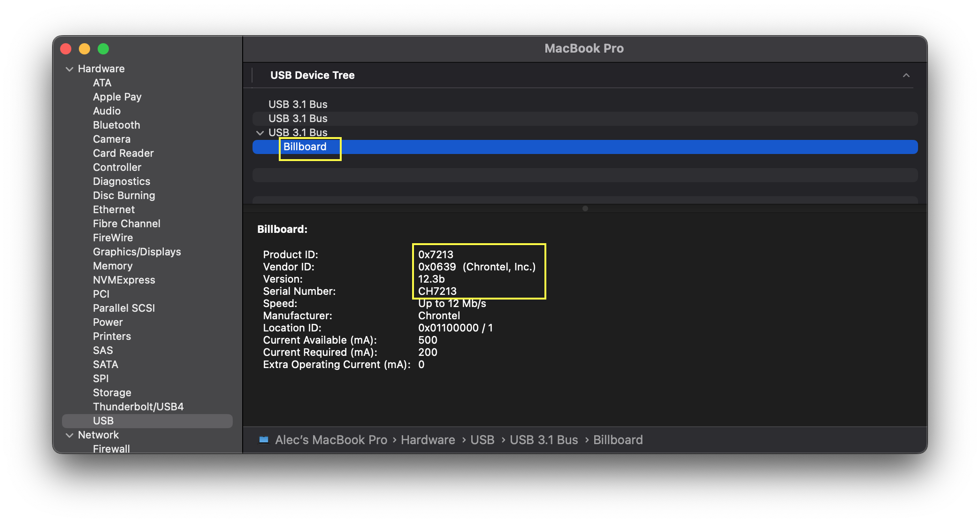Minimize the window with yellow button
980x523 pixels.
click(84, 49)
